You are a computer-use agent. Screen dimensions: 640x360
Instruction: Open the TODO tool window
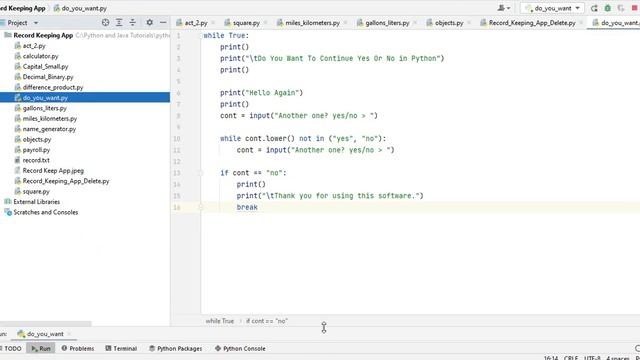[11, 349]
